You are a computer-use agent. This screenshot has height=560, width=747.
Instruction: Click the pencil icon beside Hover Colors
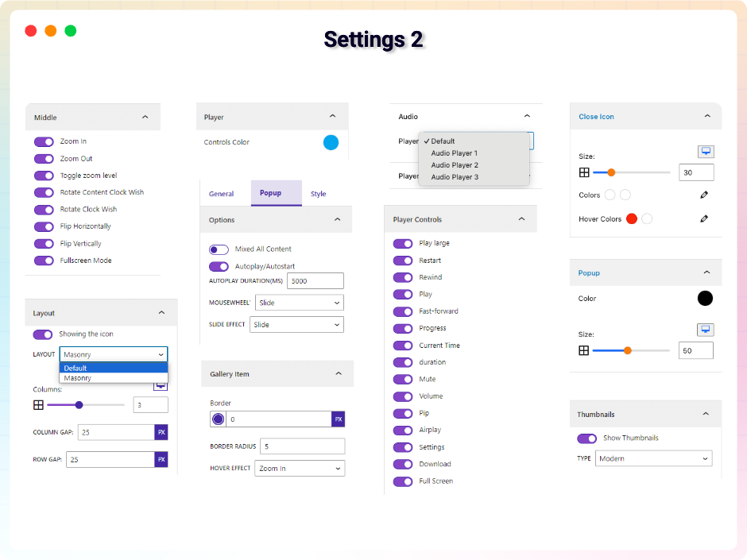click(x=704, y=218)
